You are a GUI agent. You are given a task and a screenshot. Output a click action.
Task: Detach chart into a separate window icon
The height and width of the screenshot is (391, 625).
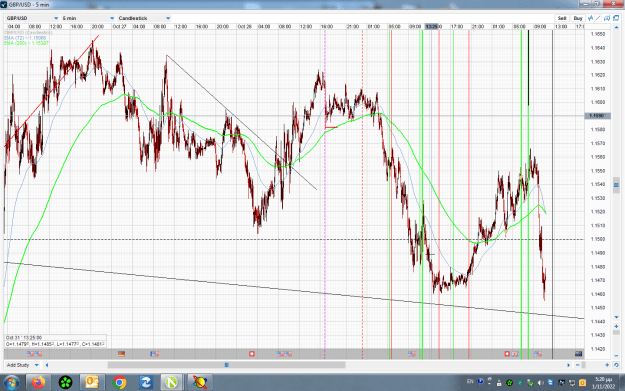click(x=616, y=18)
